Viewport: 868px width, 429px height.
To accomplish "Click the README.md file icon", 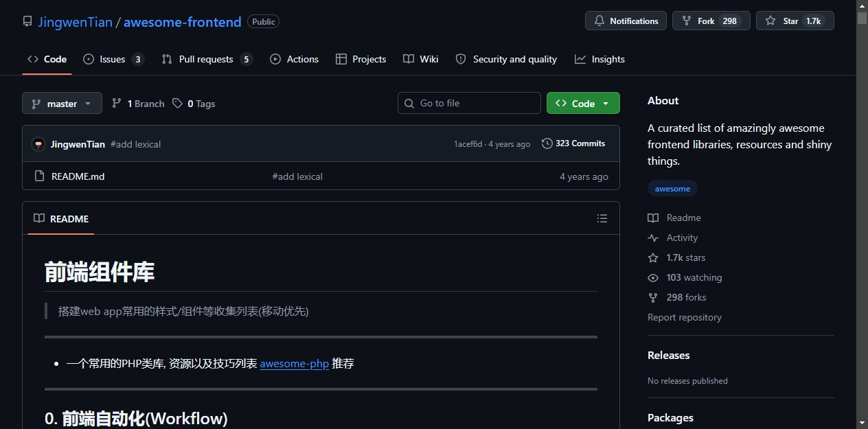I will 39,176.
